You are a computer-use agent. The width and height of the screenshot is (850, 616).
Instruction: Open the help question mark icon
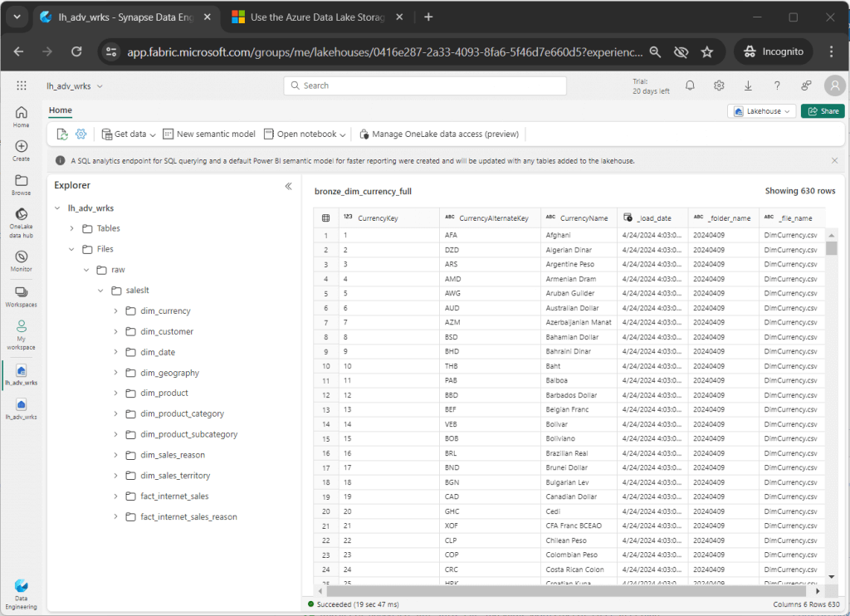[x=777, y=86]
